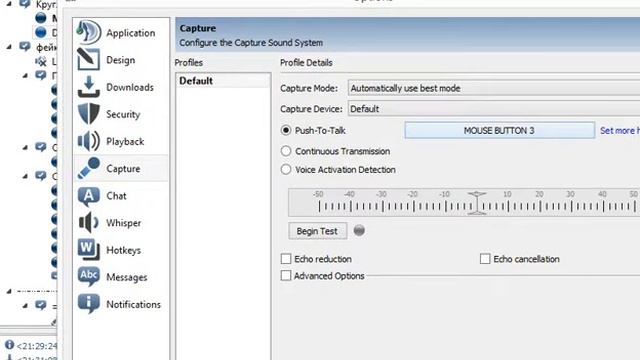This screenshot has height=360, width=640.
Task: Click the Begin Test button
Action: [318, 231]
